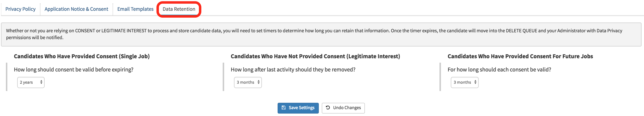Click the Undo Changes button
This screenshot has height=116, width=644.
[343, 108]
